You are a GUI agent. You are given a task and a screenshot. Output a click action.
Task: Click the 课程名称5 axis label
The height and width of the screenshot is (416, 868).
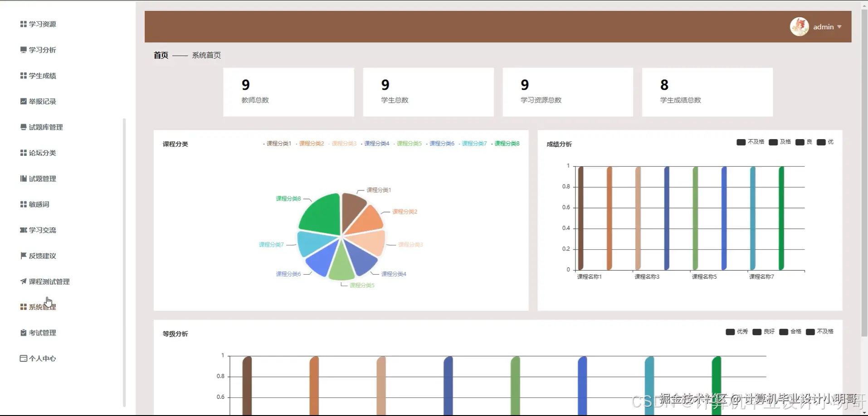[704, 276]
